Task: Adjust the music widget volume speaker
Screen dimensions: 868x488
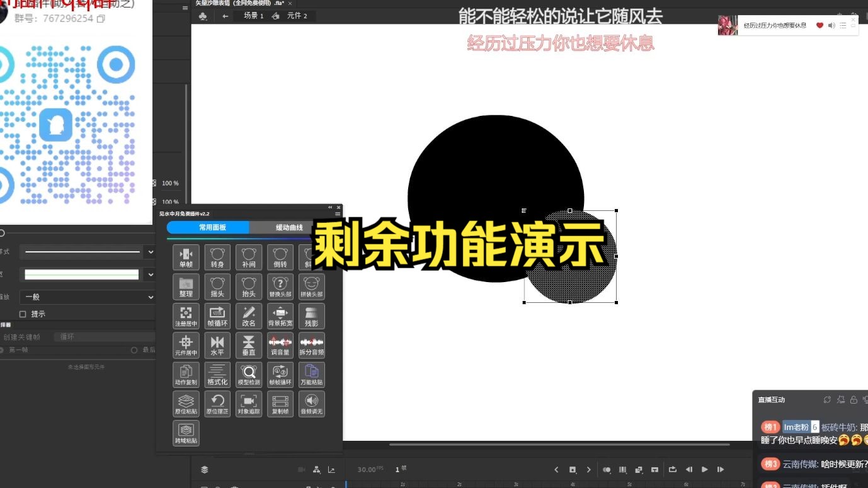Action: [831, 25]
